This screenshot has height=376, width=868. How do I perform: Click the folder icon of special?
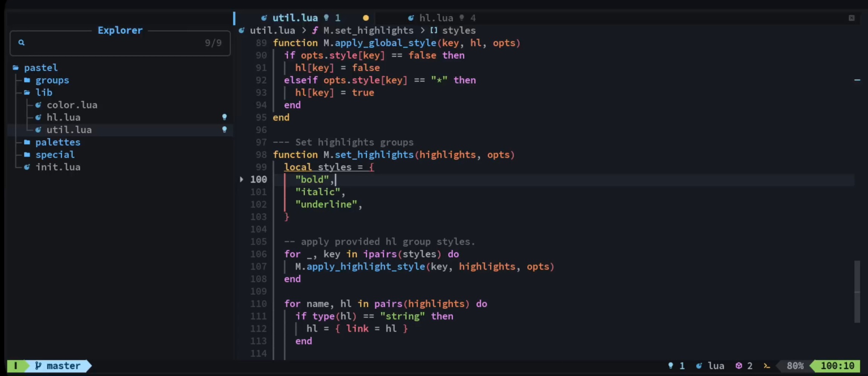(x=27, y=155)
